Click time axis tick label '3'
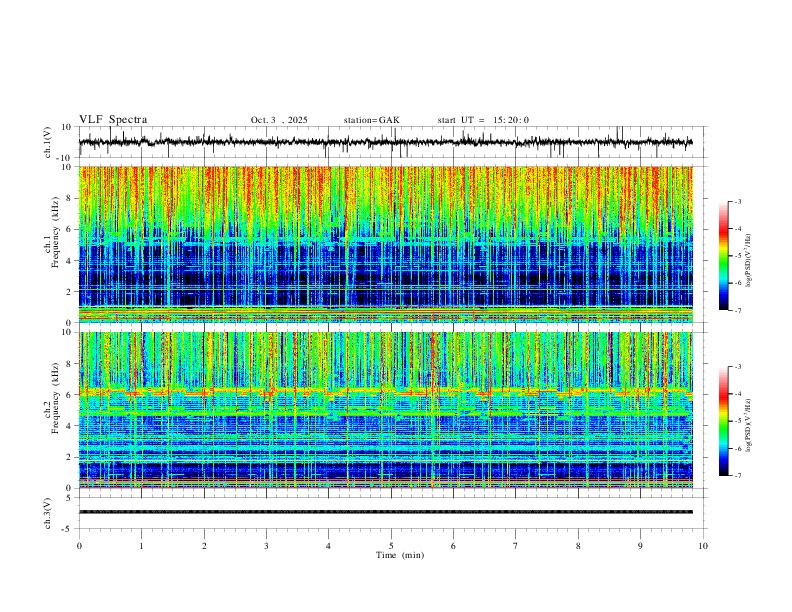Screen dimensions: 792x612 266,546
